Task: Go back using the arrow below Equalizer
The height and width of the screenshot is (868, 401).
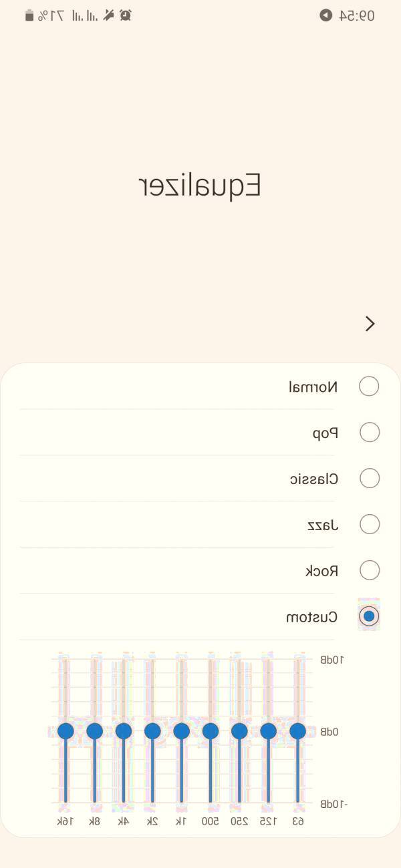Action: pos(370,324)
